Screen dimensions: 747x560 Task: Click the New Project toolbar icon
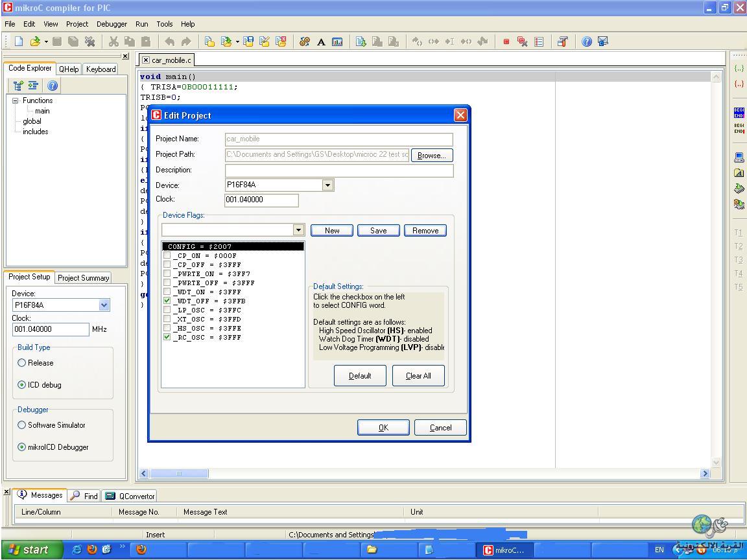pyautogui.click(x=209, y=41)
